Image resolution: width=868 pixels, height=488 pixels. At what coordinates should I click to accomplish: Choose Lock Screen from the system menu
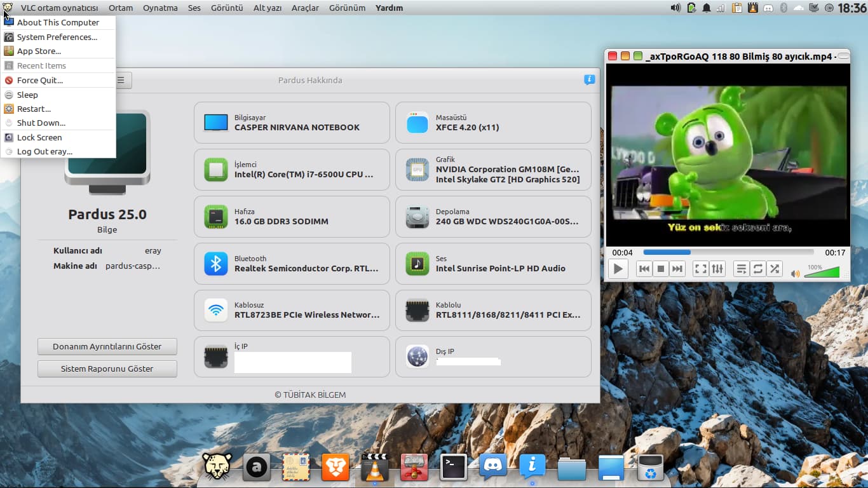[x=39, y=137]
